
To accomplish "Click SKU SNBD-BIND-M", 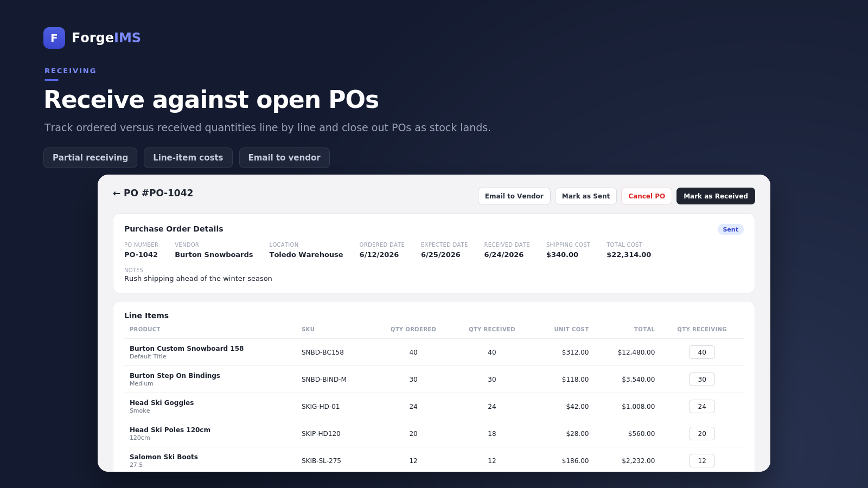I will [x=324, y=380].
